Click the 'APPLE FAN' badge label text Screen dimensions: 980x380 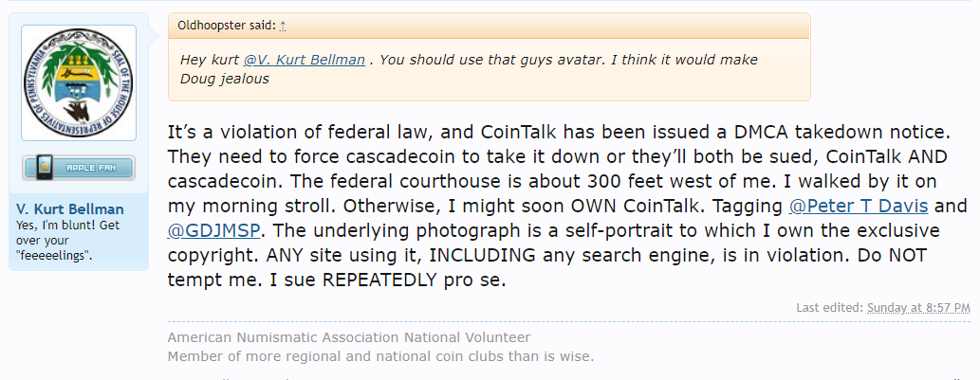pos(91,168)
